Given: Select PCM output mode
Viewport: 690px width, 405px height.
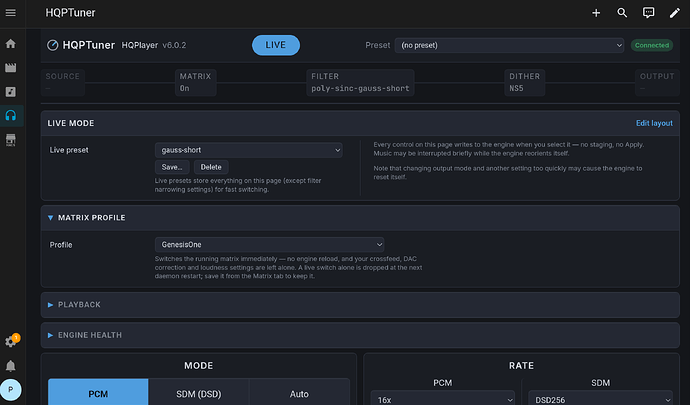Looking at the screenshot, I should (x=98, y=394).
